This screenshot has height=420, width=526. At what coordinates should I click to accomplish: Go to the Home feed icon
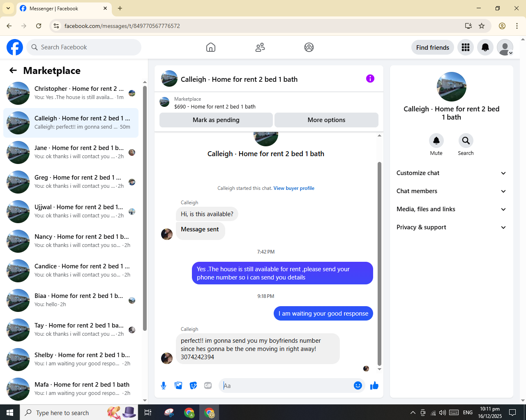(211, 47)
